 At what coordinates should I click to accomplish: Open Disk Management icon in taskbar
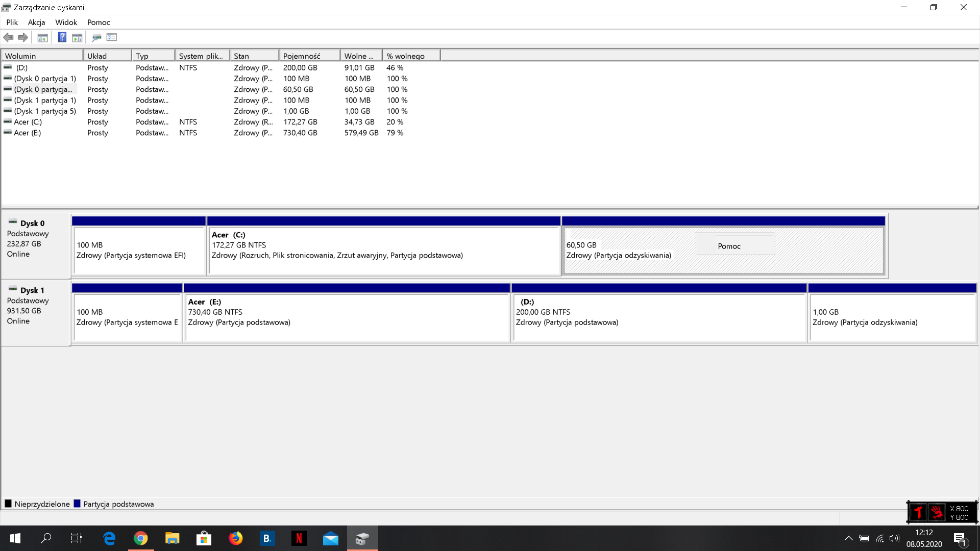tap(362, 538)
